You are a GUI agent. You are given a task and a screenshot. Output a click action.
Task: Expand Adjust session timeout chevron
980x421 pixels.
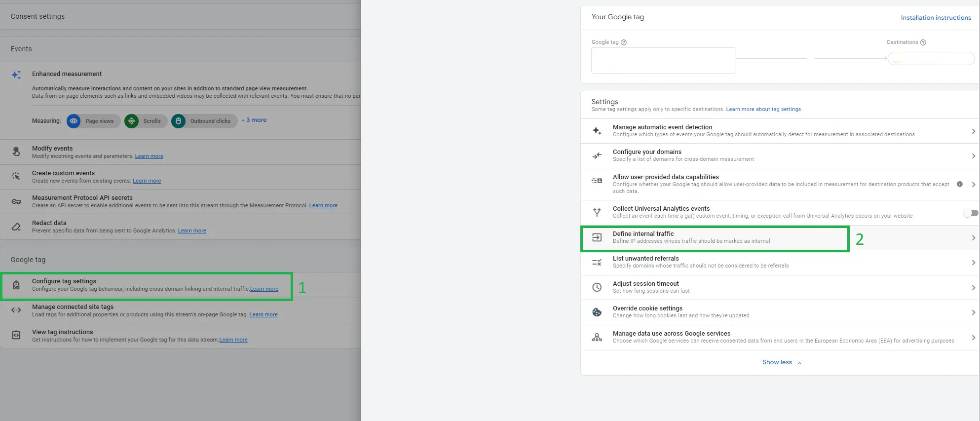click(x=973, y=288)
